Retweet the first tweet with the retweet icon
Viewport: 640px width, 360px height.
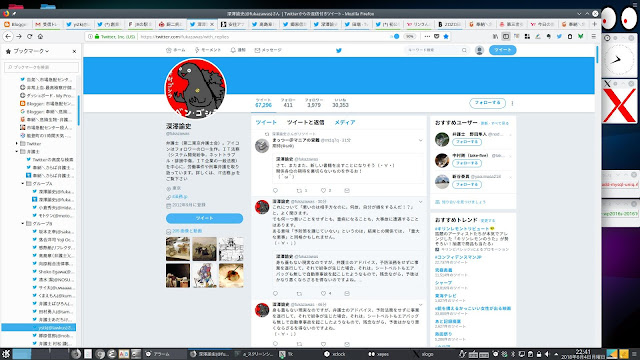(299, 191)
